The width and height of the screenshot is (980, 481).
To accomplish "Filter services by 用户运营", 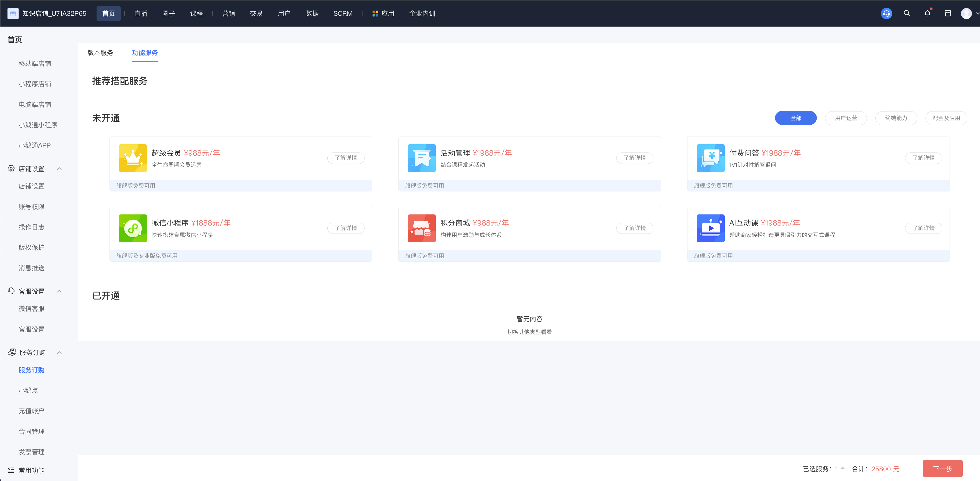I will (x=846, y=118).
